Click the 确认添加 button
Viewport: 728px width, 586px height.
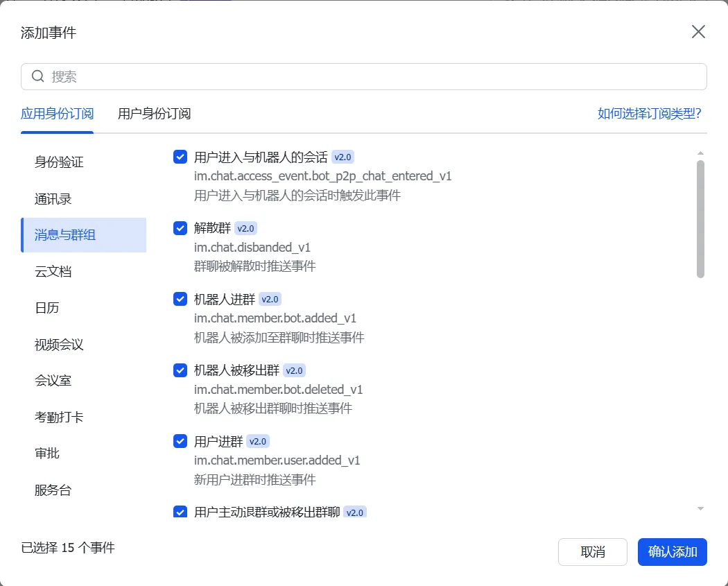(671, 551)
